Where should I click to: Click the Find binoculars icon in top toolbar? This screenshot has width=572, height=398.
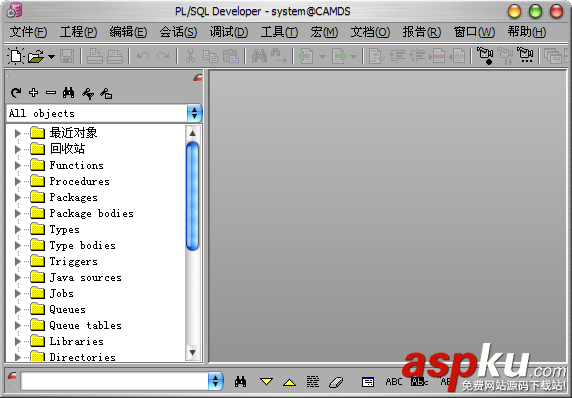point(259,56)
